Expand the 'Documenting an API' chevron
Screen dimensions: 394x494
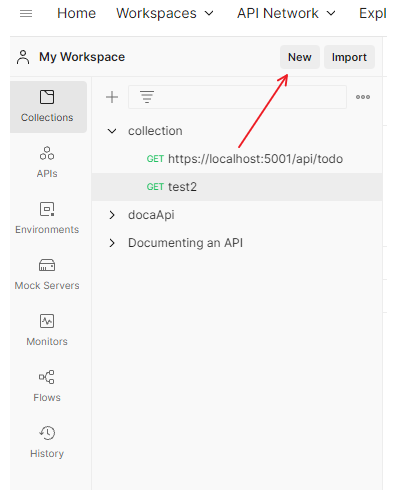[x=112, y=243]
